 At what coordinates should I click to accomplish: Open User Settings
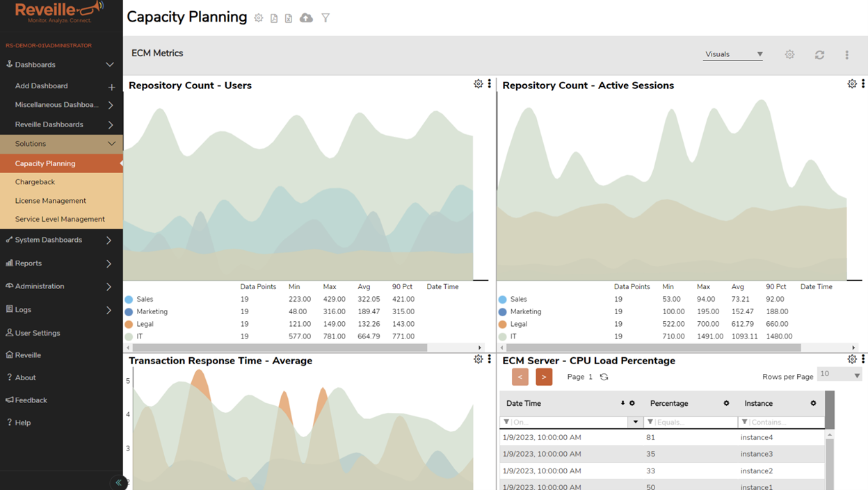33,333
